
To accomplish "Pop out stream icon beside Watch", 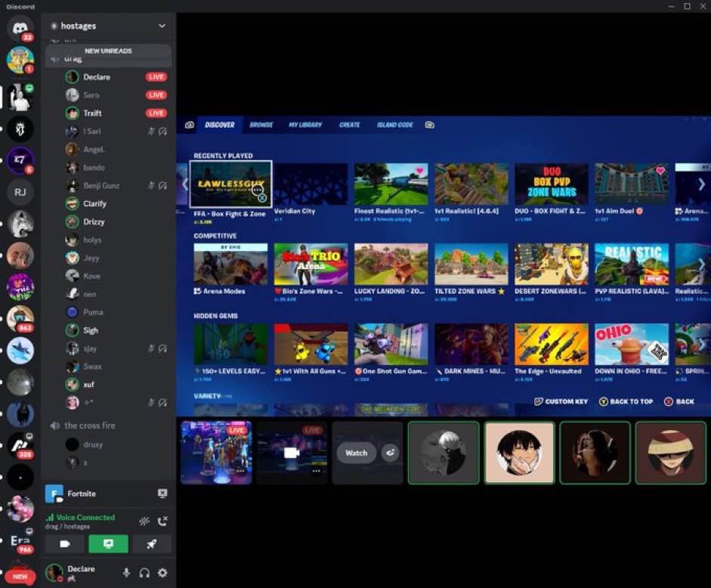I will pos(390,453).
